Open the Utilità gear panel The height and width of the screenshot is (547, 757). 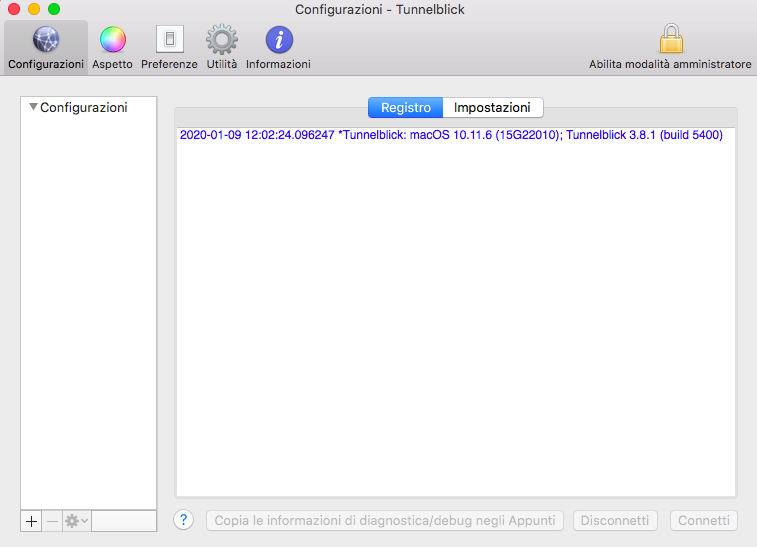tap(221, 47)
